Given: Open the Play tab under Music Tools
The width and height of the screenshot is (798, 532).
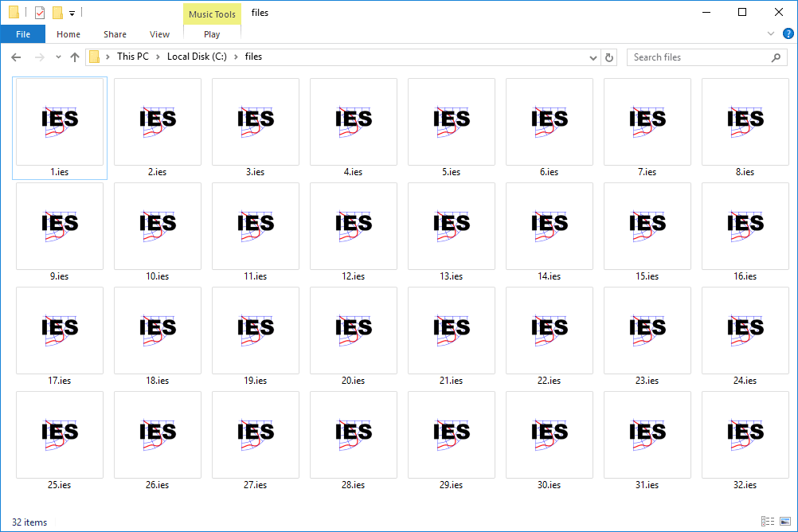Looking at the screenshot, I should click(x=212, y=34).
